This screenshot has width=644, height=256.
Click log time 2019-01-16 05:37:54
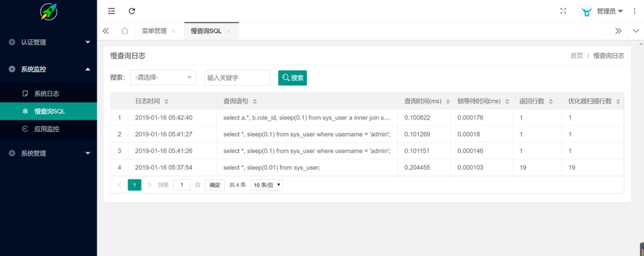point(164,168)
